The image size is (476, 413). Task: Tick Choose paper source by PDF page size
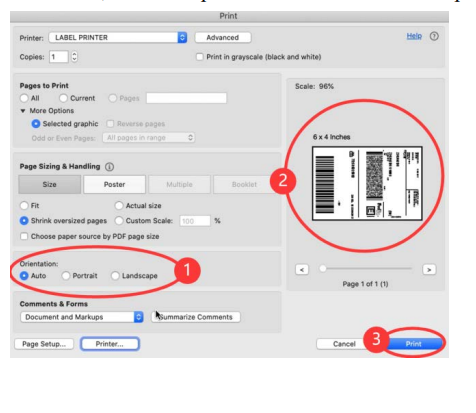(24, 236)
